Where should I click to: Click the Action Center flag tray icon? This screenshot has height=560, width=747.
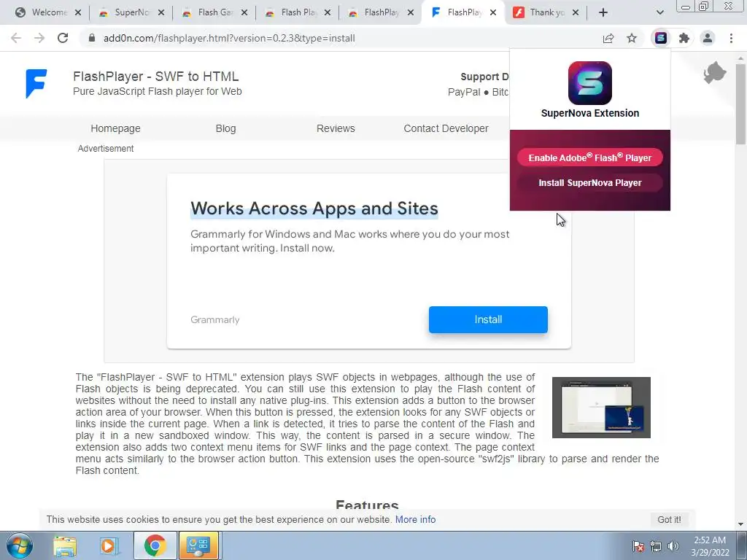[x=638, y=546]
